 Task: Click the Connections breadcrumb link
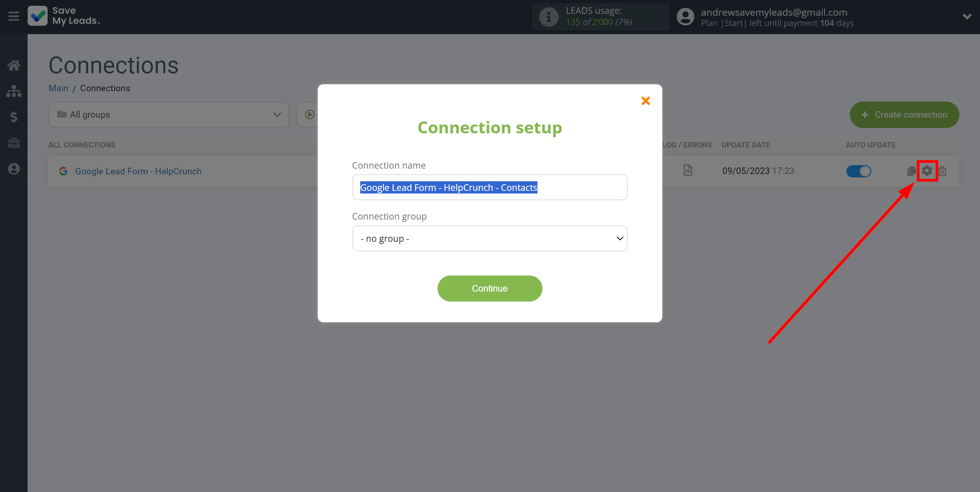(105, 88)
